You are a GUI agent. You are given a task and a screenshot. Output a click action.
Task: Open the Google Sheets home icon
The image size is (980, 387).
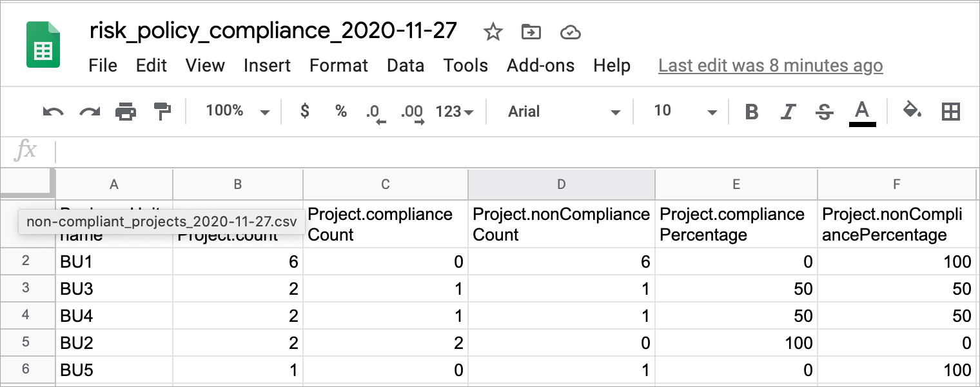pos(43,45)
